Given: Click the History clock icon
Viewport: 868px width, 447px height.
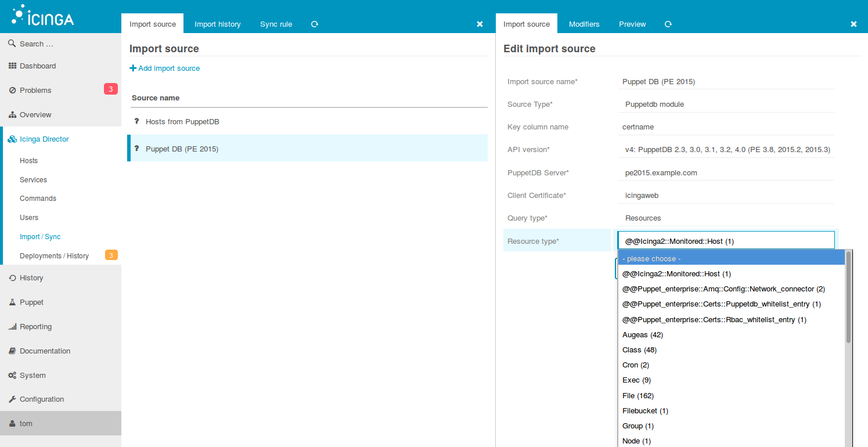Looking at the screenshot, I should coord(12,278).
